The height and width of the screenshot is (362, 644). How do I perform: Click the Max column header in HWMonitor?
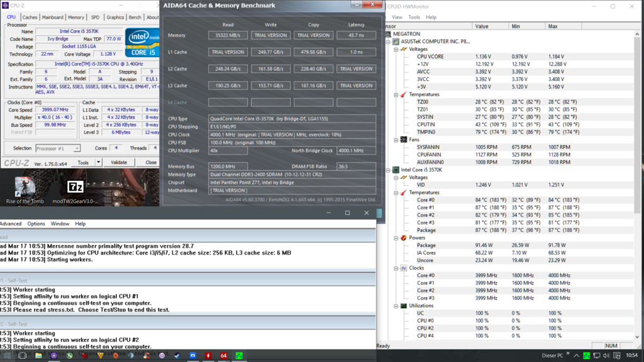pos(563,26)
